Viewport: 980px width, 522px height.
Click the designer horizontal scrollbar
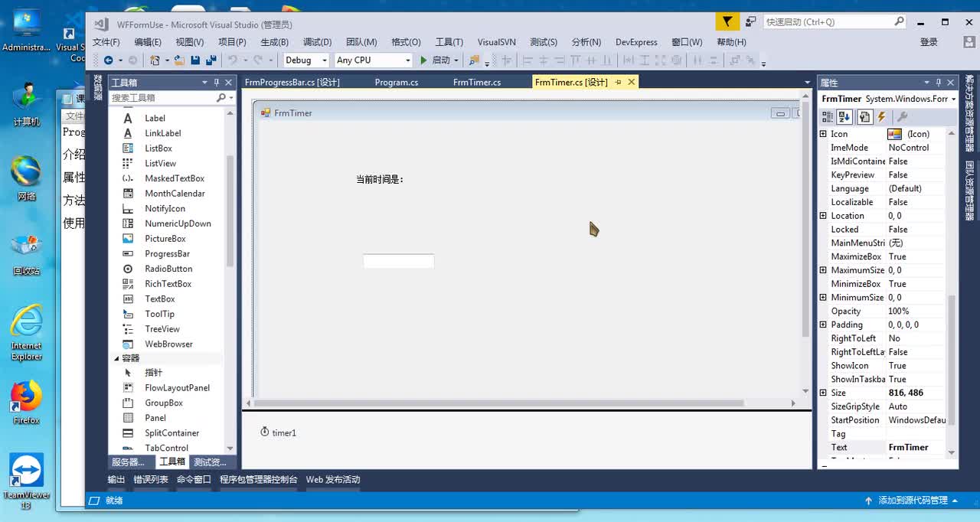click(498, 403)
